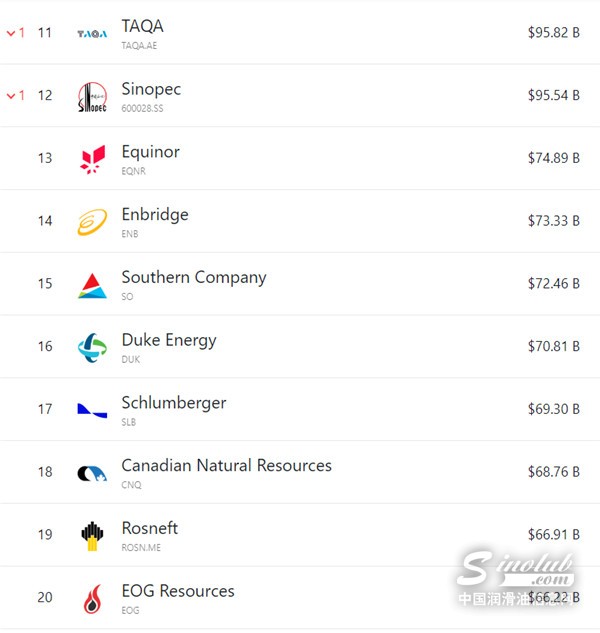Click the ROSN.ME ticker symbol
This screenshot has height=633, width=600.
point(141,547)
